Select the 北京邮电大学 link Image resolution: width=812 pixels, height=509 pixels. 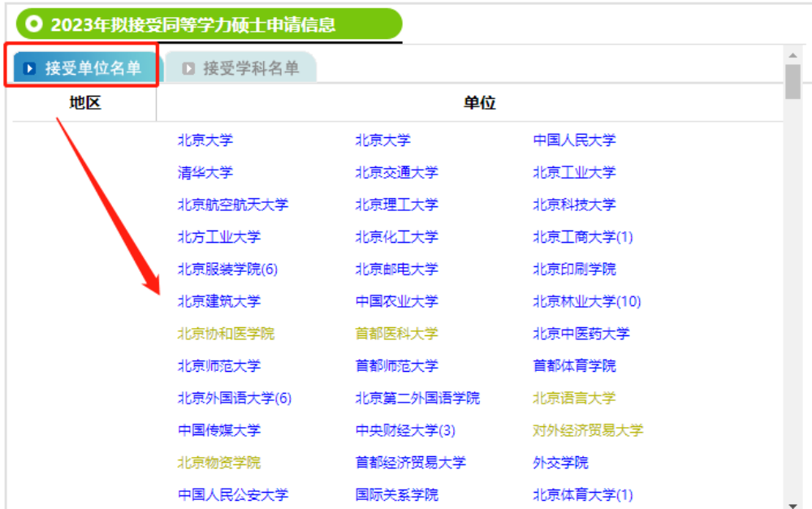(397, 269)
